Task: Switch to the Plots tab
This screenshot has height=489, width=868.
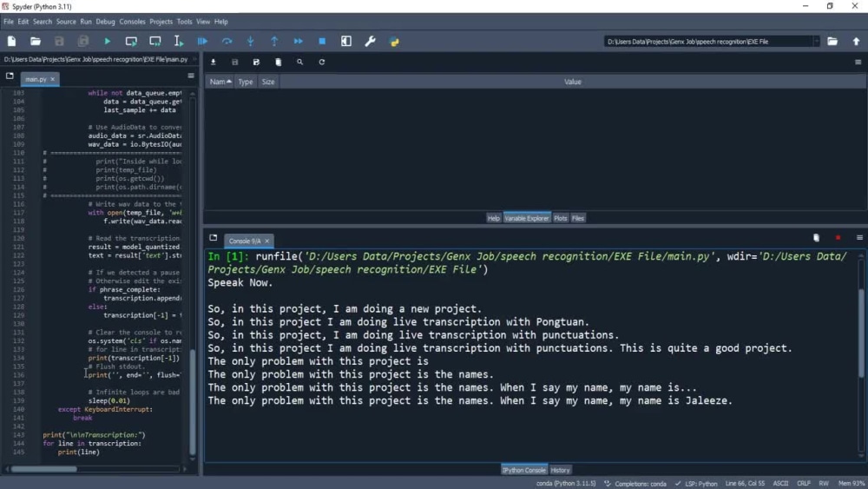Action: coord(560,218)
